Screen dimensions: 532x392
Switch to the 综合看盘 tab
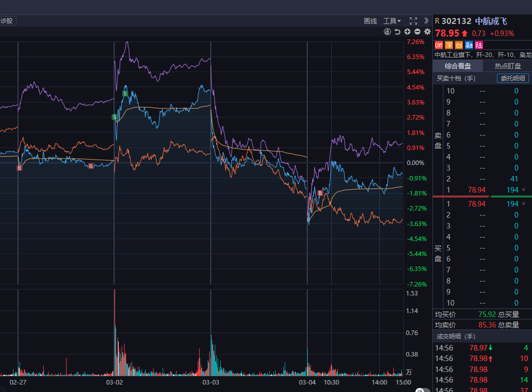click(457, 66)
